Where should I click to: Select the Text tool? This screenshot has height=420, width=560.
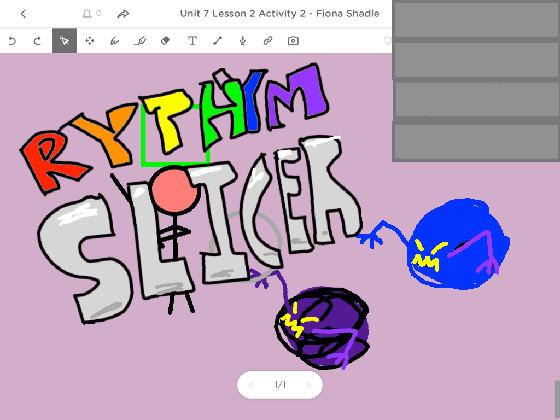(x=192, y=41)
